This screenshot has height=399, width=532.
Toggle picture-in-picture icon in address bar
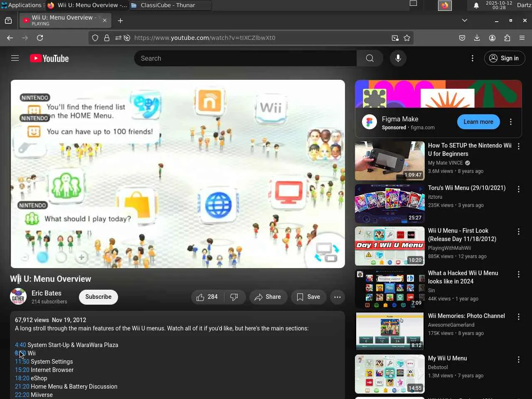click(395, 38)
